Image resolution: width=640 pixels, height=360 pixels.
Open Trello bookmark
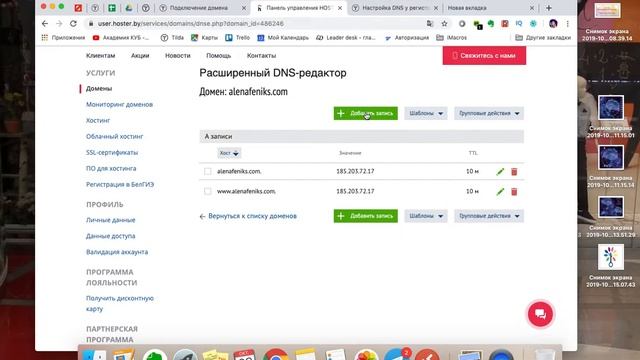(x=238, y=38)
